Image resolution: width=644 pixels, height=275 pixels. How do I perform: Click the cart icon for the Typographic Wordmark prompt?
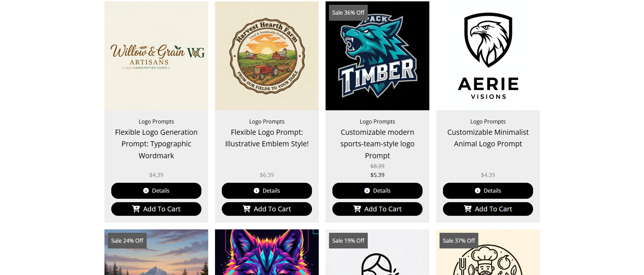click(136, 209)
